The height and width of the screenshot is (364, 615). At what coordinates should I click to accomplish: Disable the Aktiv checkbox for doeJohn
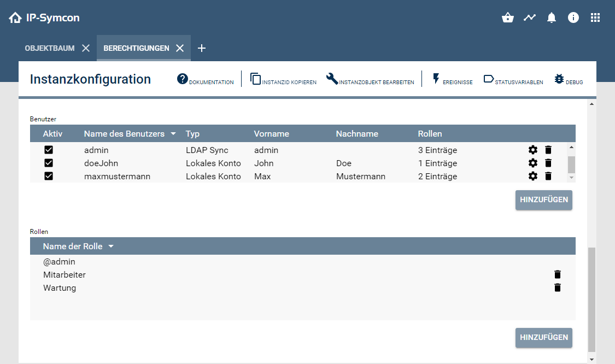click(x=49, y=163)
